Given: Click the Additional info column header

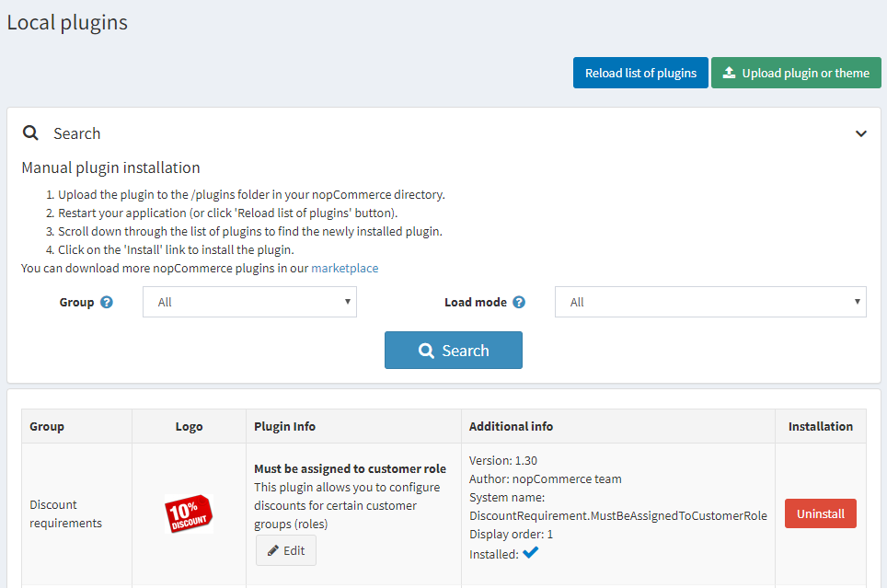Looking at the screenshot, I should 511,427.
